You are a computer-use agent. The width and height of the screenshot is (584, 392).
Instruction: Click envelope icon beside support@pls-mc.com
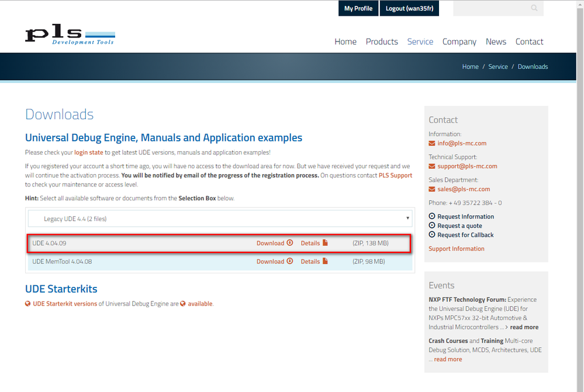coord(431,166)
